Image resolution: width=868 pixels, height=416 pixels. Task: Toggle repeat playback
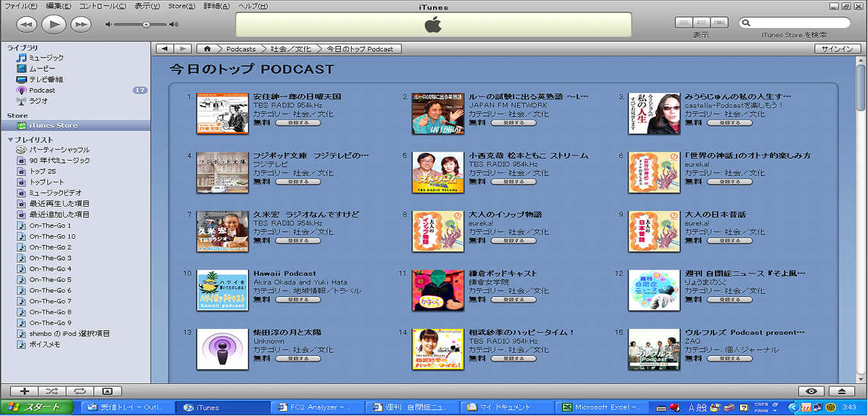(x=79, y=391)
